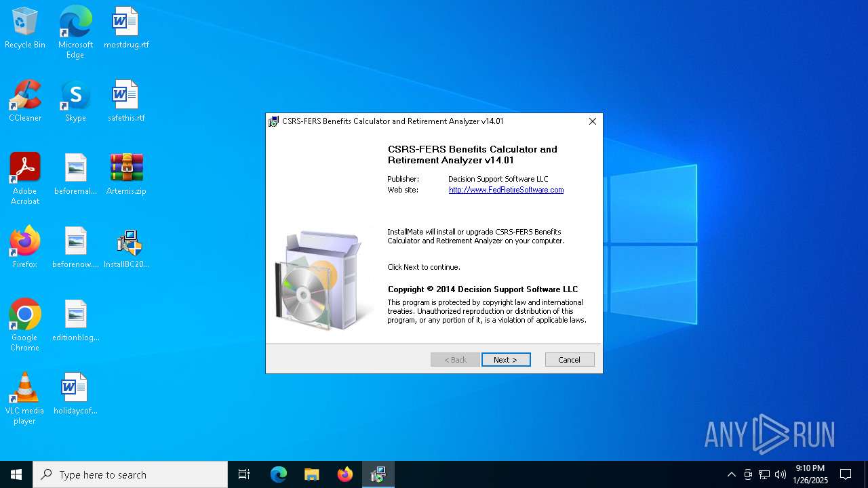Screen dimensions: 868x488
Task: Open the FedRetireSoftware.com web site link
Action: click(506, 190)
